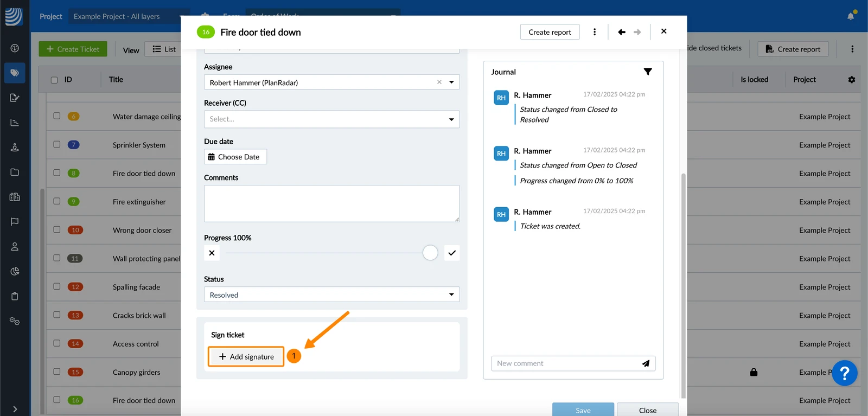The height and width of the screenshot is (416, 868).
Task: Open the help question mark bubble
Action: coord(845,373)
